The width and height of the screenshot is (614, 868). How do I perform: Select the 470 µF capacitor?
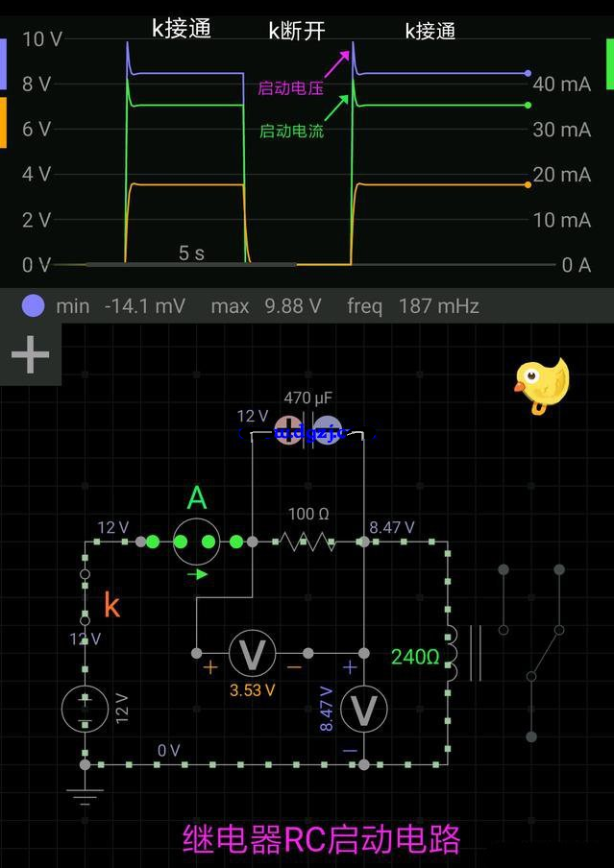308,429
